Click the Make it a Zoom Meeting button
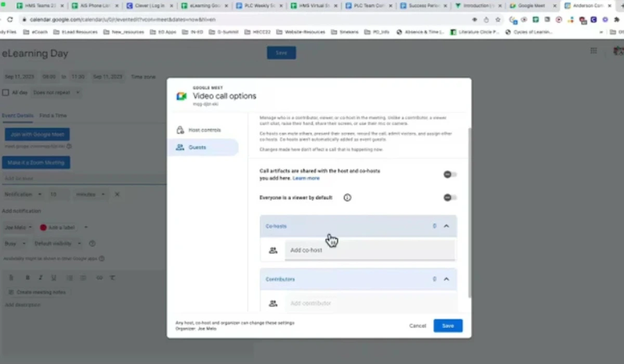624x364 pixels. click(x=36, y=162)
